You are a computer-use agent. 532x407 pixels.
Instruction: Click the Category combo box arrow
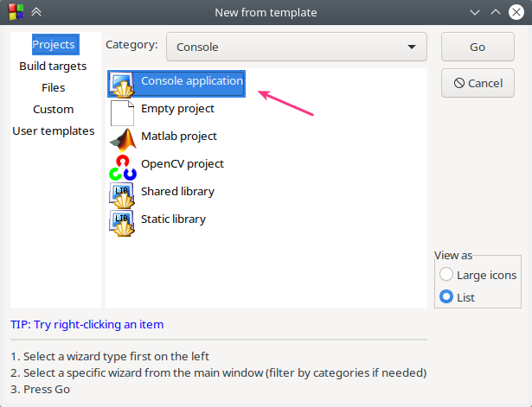click(x=411, y=47)
